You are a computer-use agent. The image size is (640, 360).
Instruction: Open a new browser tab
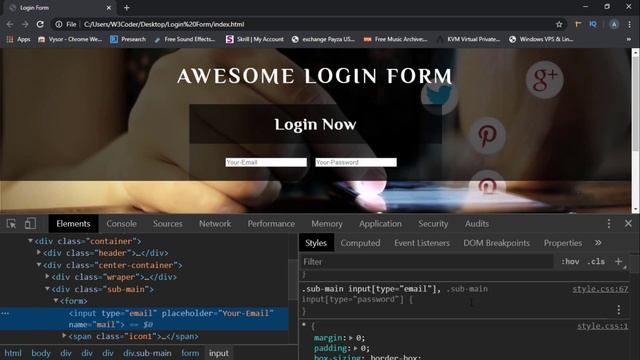[127, 8]
